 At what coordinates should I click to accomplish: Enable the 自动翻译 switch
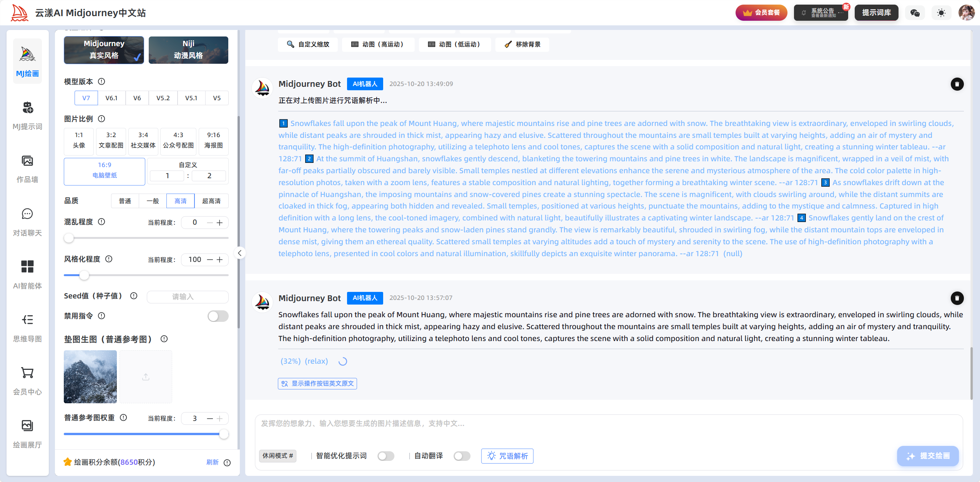(462, 456)
